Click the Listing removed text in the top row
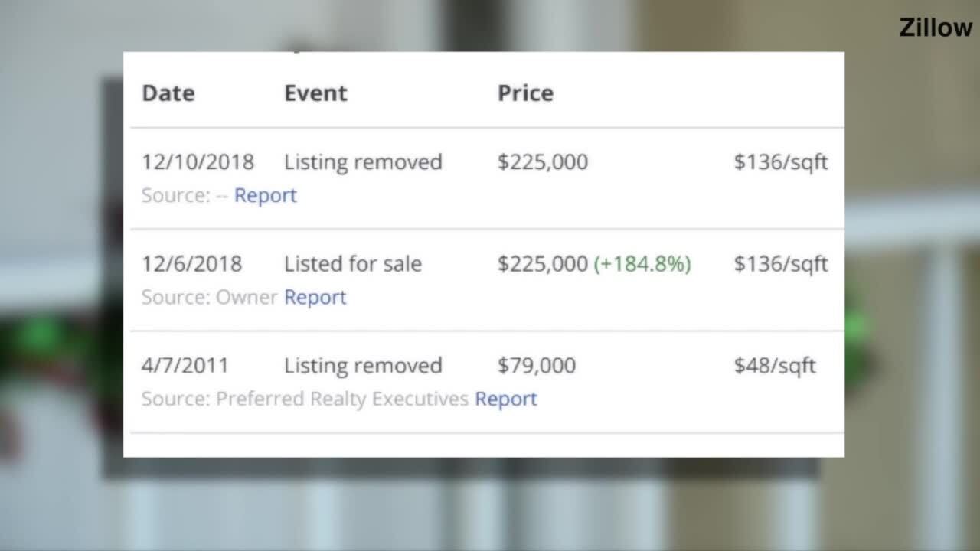The height and width of the screenshot is (551, 980). (363, 161)
